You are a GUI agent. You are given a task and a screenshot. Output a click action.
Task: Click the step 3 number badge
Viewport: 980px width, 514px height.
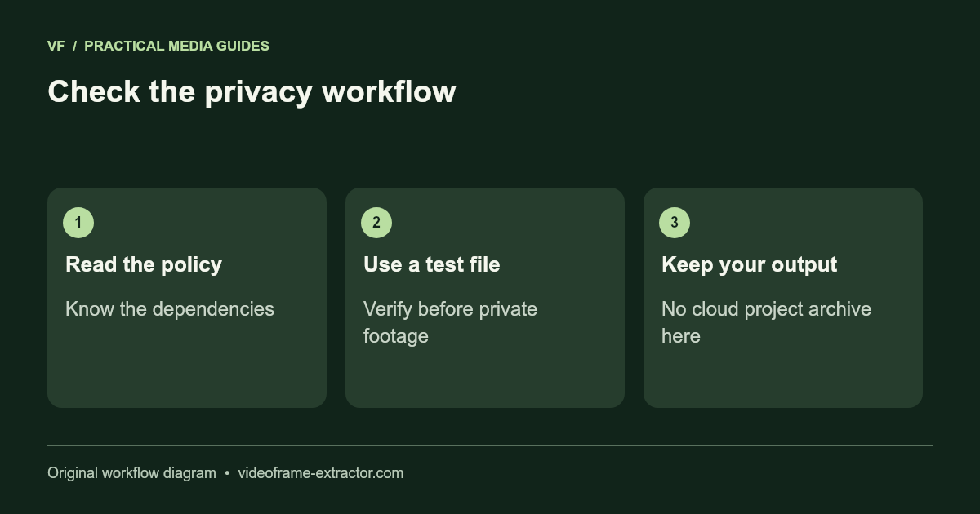point(675,223)
